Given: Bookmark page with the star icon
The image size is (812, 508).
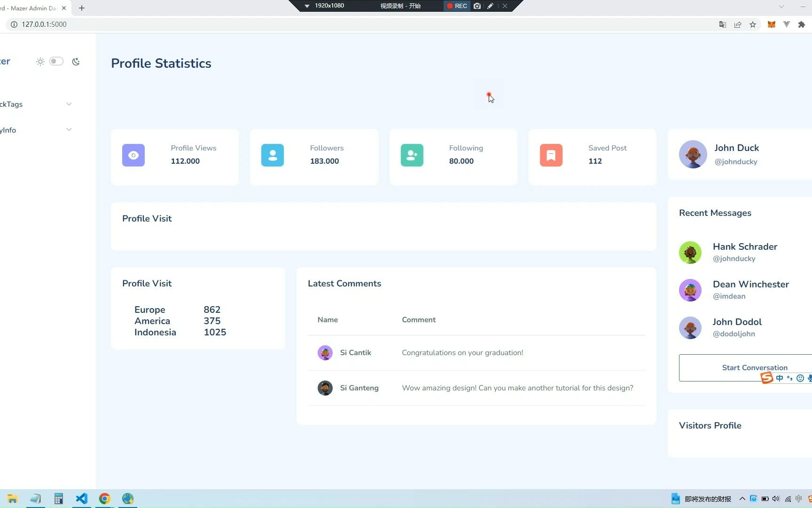Looking at the screenshot, I should [753, 24].
